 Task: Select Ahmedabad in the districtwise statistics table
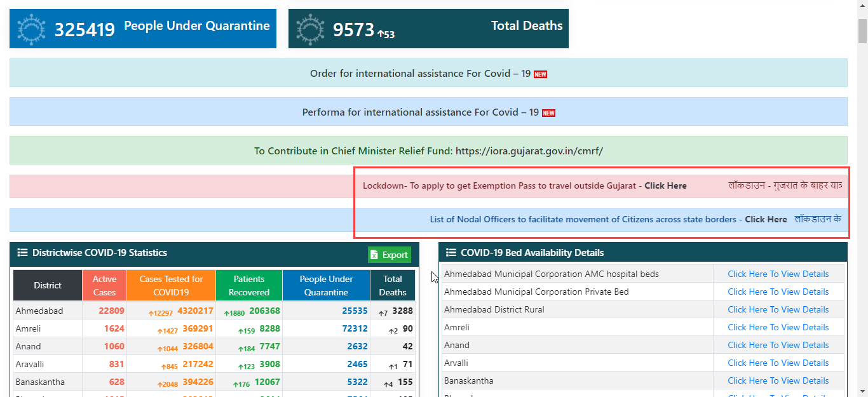(x=39, y=311)
